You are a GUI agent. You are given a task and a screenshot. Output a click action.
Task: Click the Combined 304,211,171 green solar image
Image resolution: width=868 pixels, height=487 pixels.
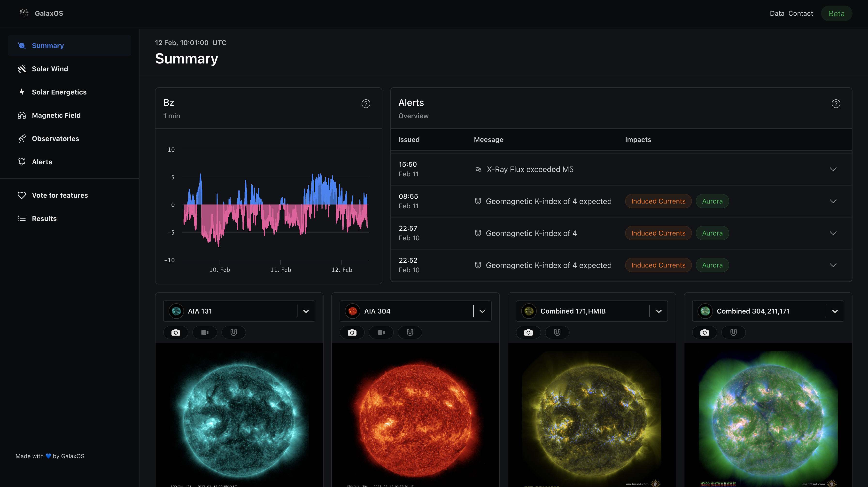coord(768,415)
